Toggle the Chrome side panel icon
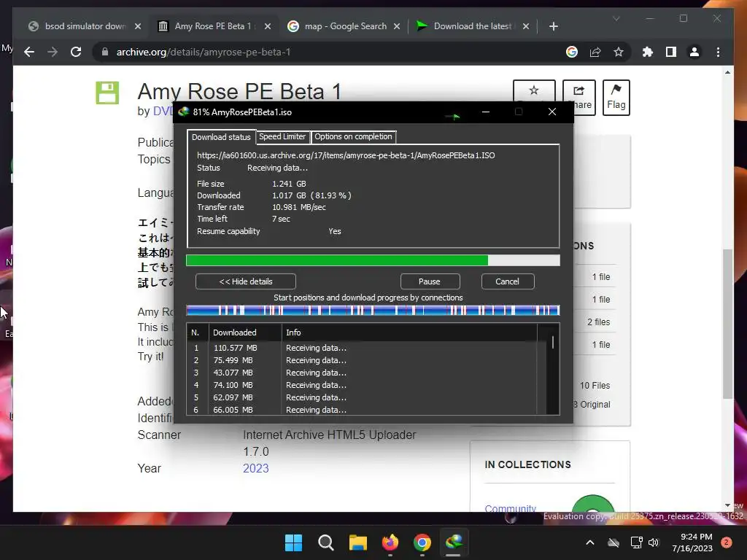The image size is (747, 560). pyautogui.click(x=671, y=52)
